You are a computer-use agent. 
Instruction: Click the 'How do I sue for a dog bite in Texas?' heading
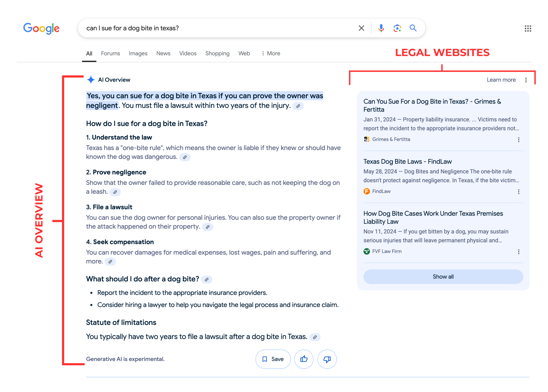point(146,124)
